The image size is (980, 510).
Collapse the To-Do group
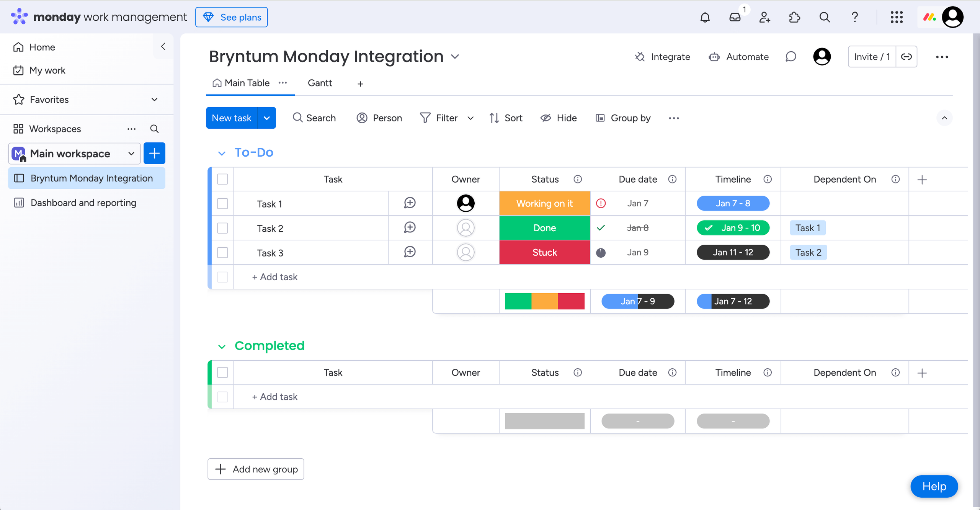click(x=221, y=154)
